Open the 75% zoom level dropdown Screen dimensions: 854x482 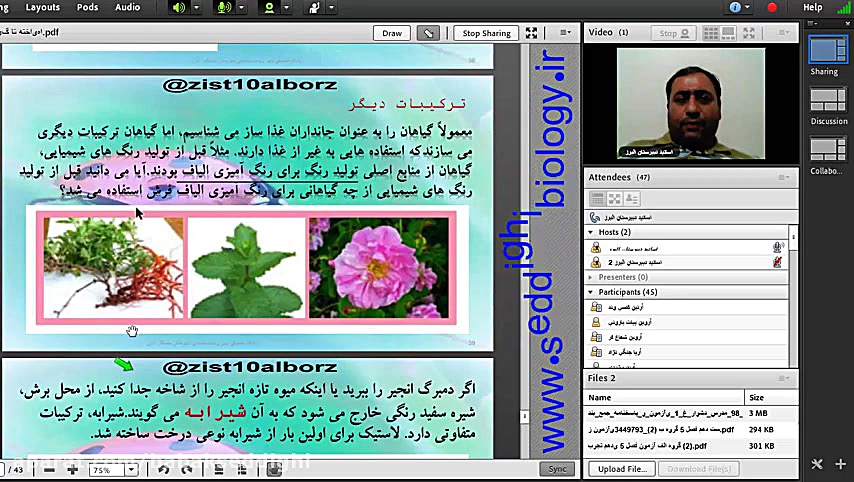coord(131,470)
